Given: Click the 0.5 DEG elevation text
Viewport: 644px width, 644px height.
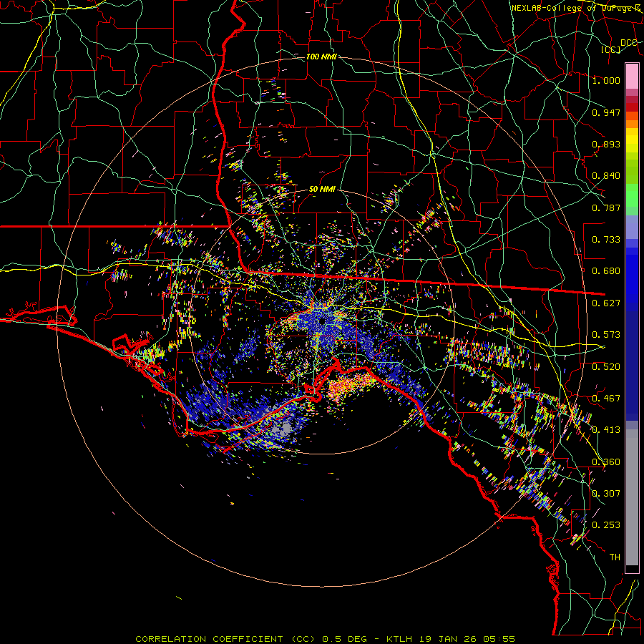Looking at the screenshot, I should [x=346, y=639].
